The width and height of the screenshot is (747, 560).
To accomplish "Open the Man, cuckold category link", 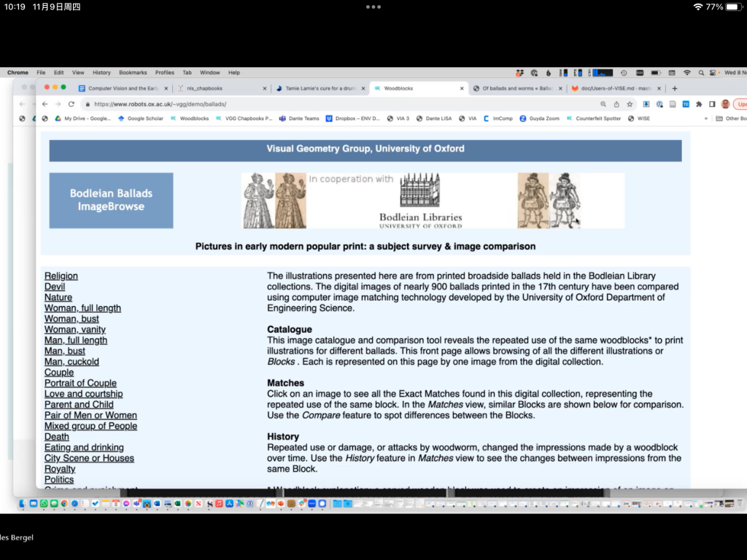I will pos(71,362).
